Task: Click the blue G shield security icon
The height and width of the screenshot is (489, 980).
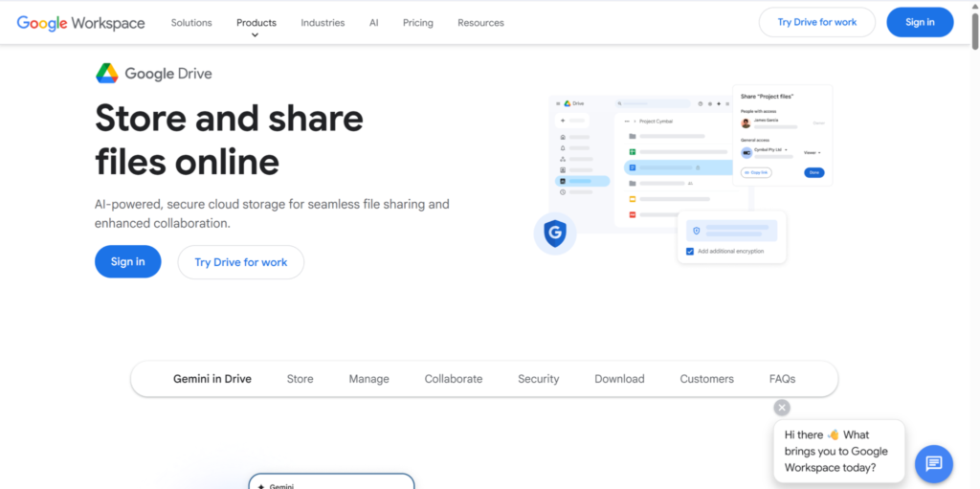Action: coord(554,233)
